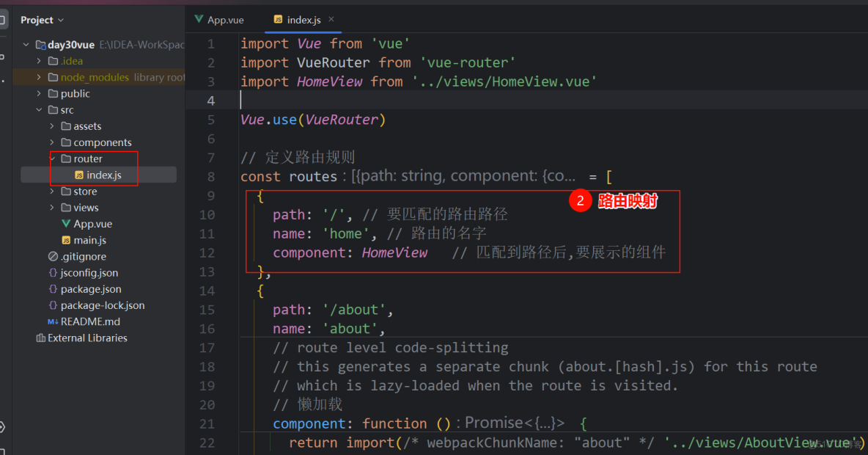Select the store folder in tree

tap(85, 191)
